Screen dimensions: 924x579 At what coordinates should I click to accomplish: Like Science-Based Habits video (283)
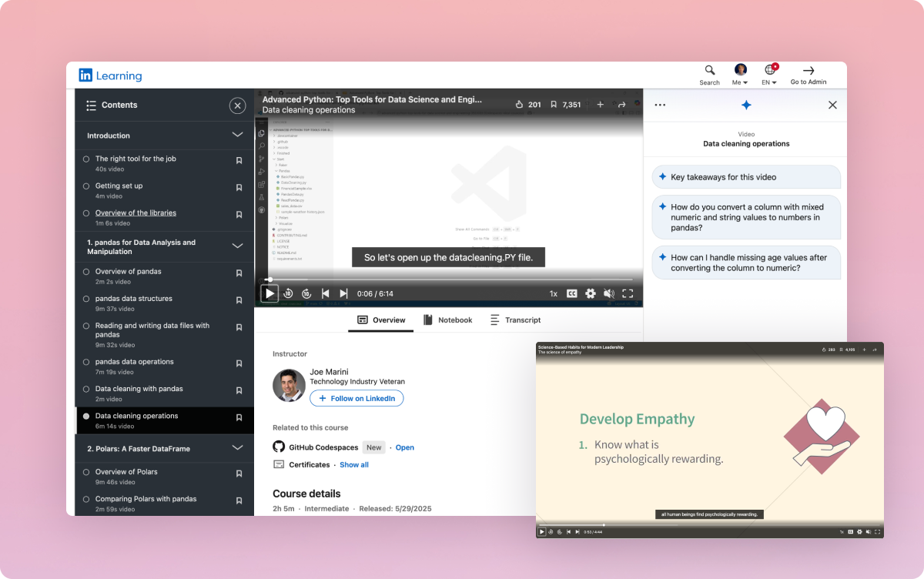tap(828, 350)
